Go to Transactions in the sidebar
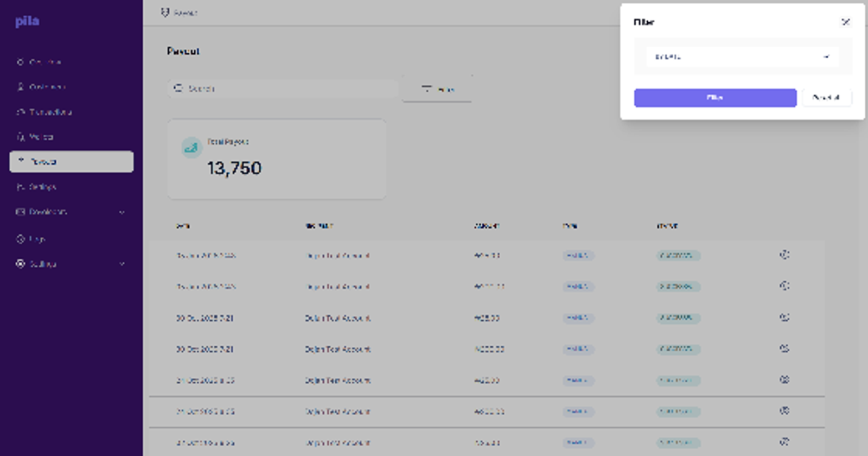 44,112
